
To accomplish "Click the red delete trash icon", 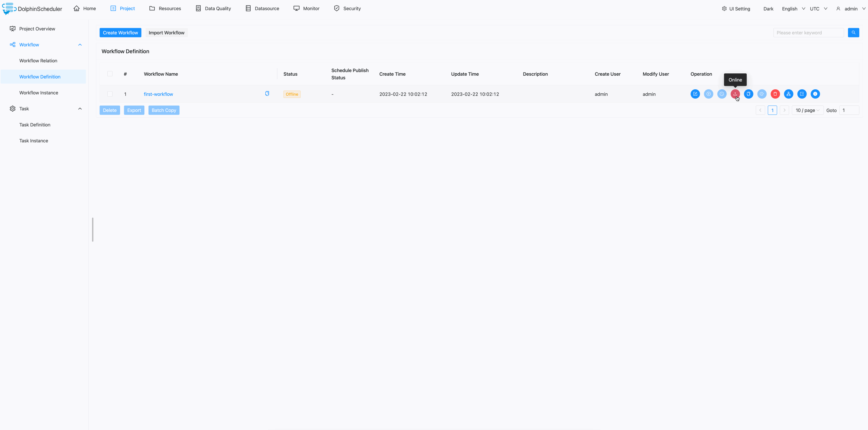I will click(775, 94).
